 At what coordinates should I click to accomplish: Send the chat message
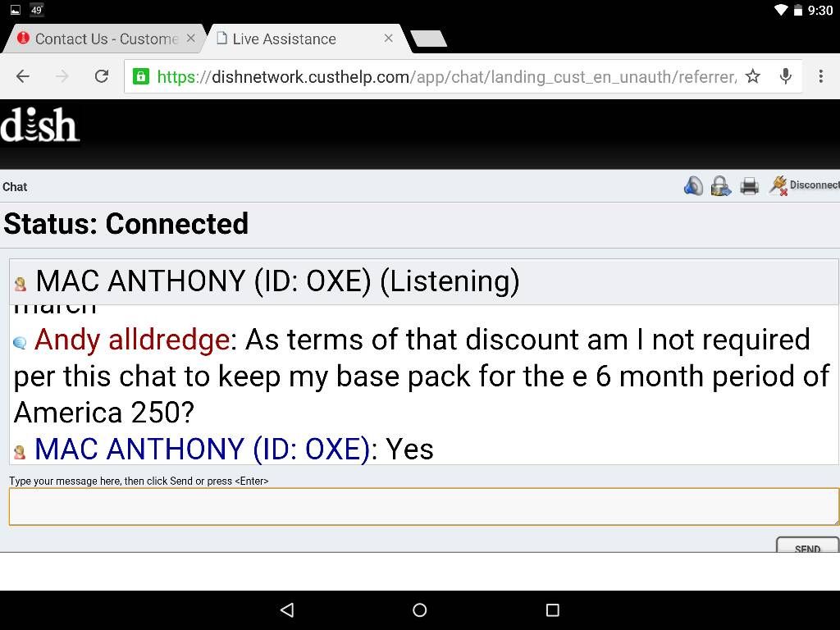click(x=807, y=545)
